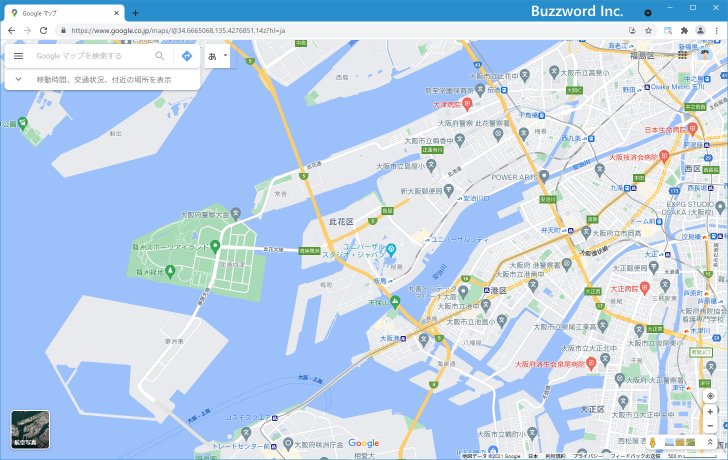Click the 大阪府咲洲庁舎 pin
This screenshot has width=728, height=460.
click(x=288, y=444)
